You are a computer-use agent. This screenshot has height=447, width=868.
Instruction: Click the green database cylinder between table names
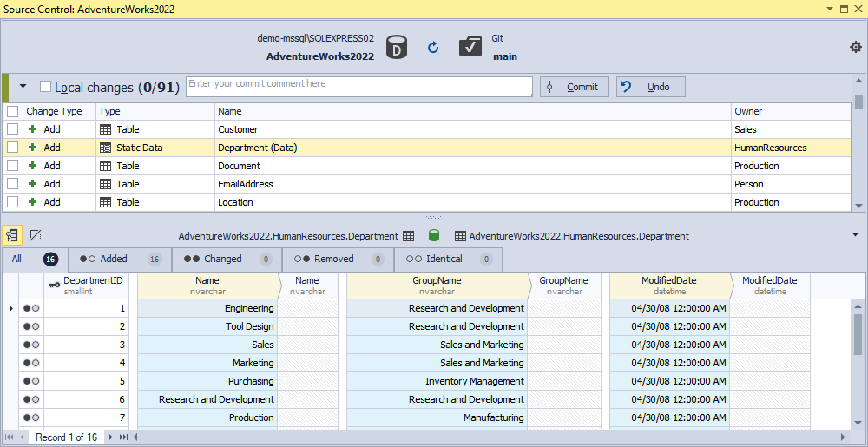434,236
